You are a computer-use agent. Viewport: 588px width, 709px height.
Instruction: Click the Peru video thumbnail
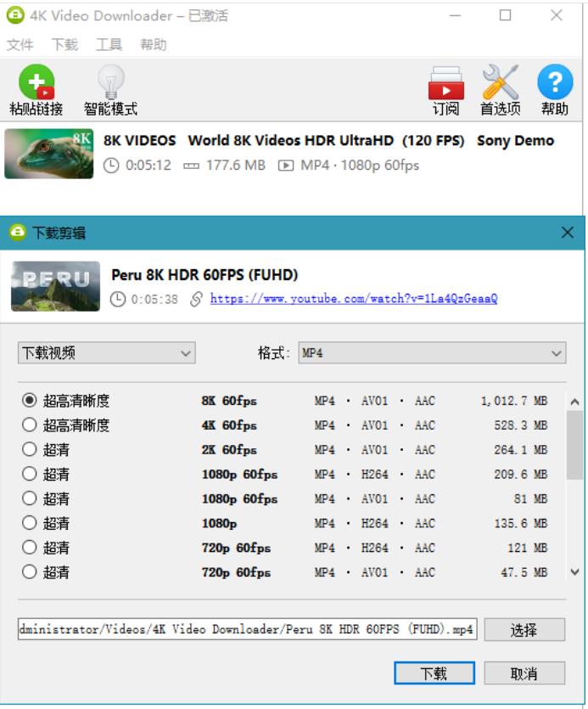click(56, 286)
